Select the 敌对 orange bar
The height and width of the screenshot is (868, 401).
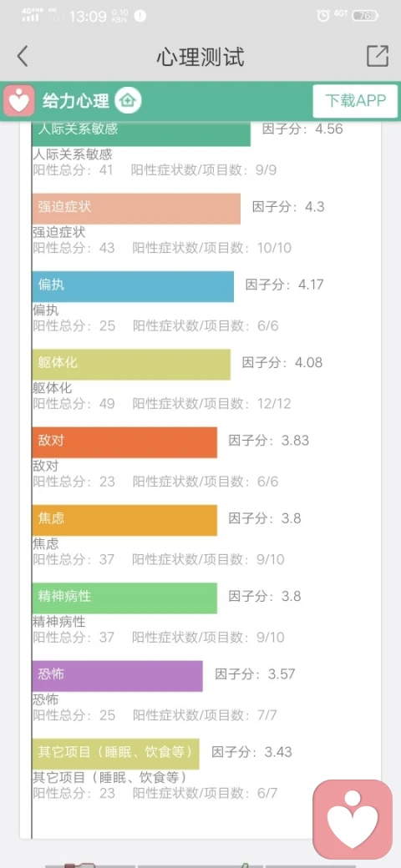124,442
